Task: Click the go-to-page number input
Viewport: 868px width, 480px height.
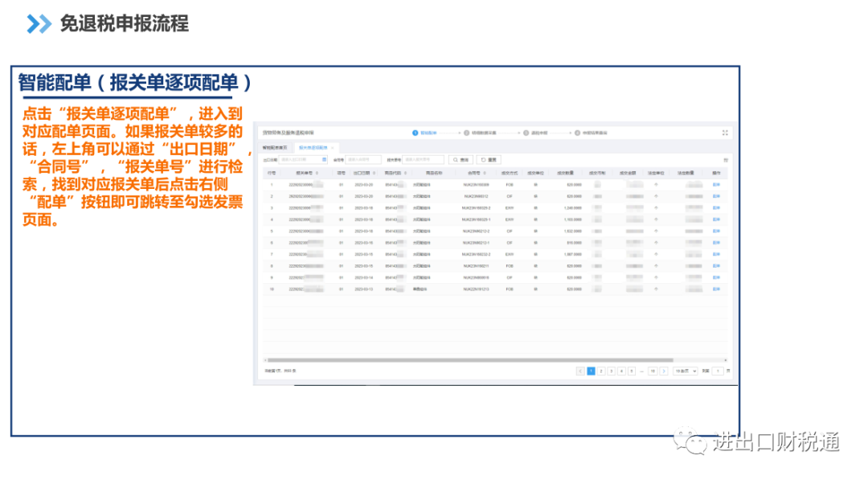Action: pos(718,371)
